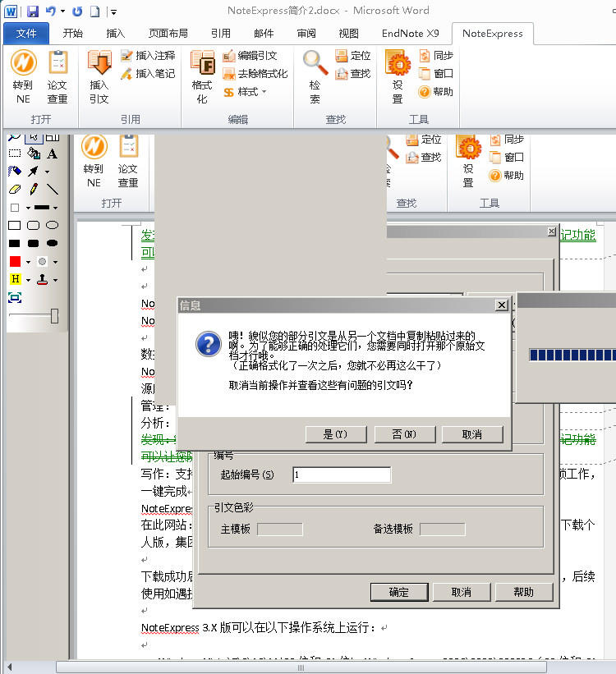Screen dimensions: 616x674
Task: Select the dashed rectangle selection tool
Action: click(15, 154)
